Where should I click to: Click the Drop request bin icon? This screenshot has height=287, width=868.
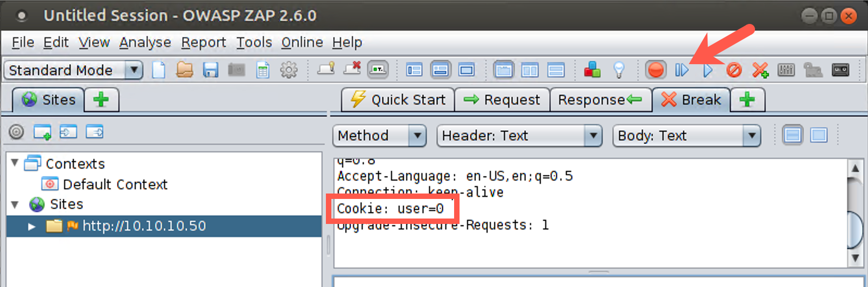(734, 70)
